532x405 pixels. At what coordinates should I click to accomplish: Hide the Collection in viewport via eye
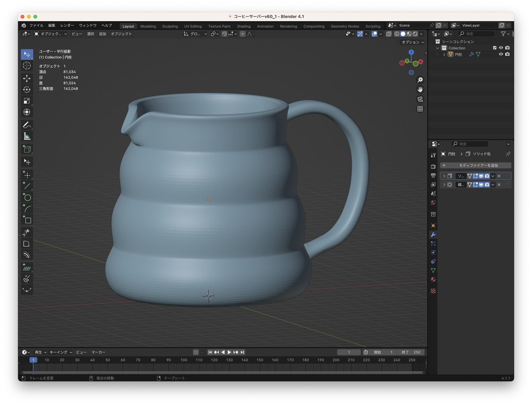(501, 48)
